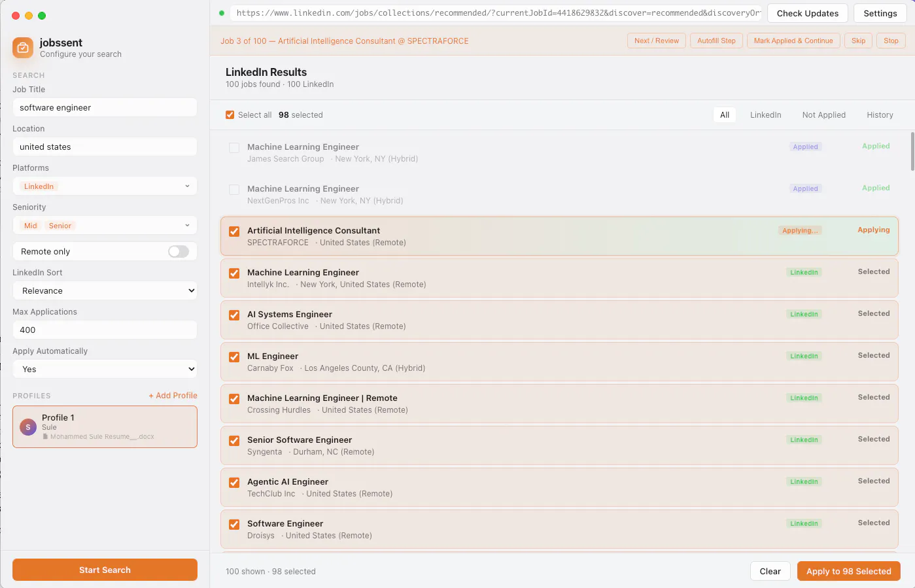
Task: Click the resume document icon in Profile 1
Action: tap(45, 436)
